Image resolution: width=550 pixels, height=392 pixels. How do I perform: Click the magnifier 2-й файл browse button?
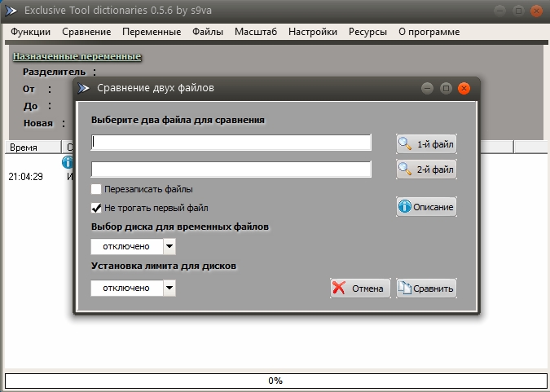point(426,170)
